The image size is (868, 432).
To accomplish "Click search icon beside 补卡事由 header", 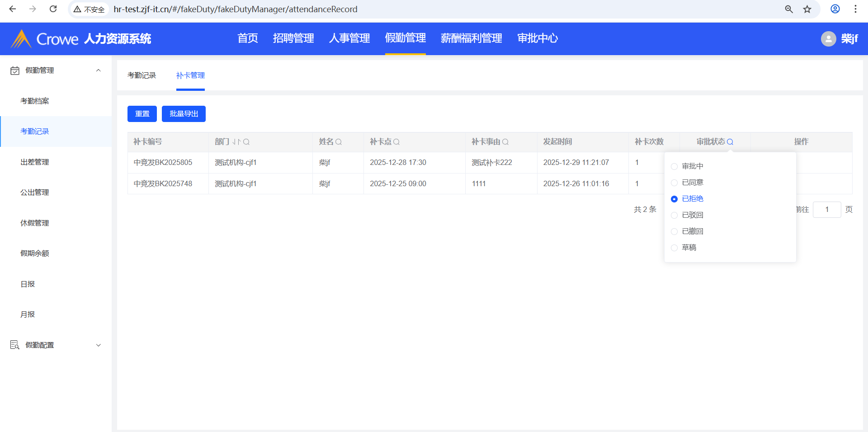I will click(x=505, y=142).
